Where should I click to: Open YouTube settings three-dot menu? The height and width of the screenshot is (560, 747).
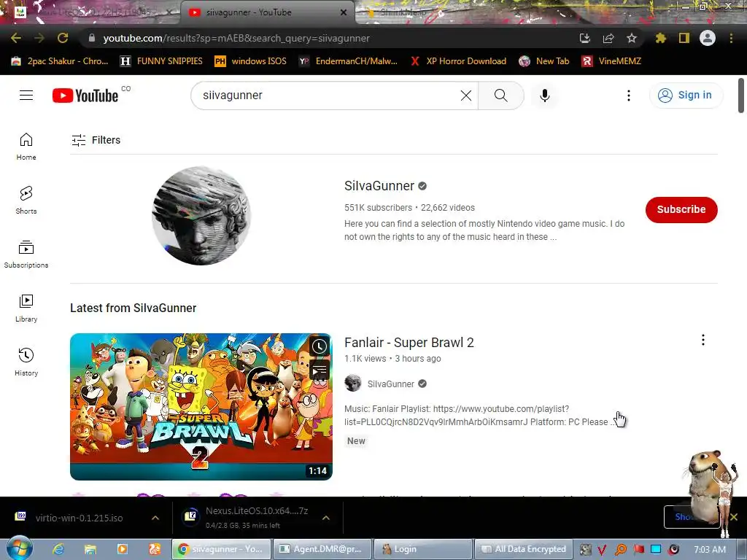pyautogui.click(x=628, y=96)
